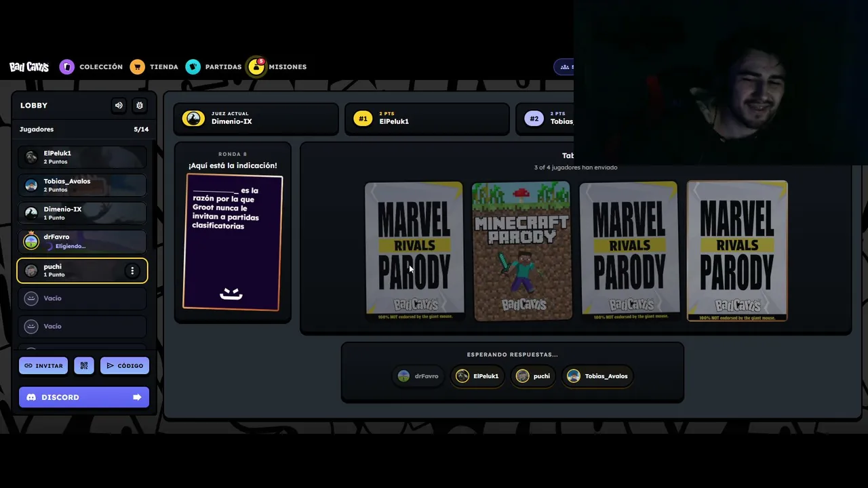The height and width of the screenshot is (488, 868).
Task: Click the 'ESPERANDO RESPUESTAS...' heading
Action: (513, 354)
